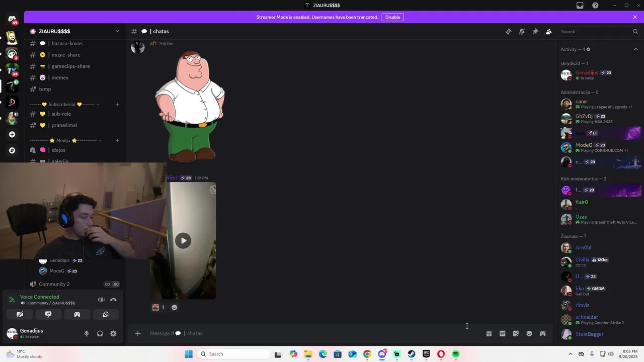Image resolution: width=644 pixels, height=362 pixels.
Task: Dismiss the Streamer Mode banner
Action: click(635, 17)
